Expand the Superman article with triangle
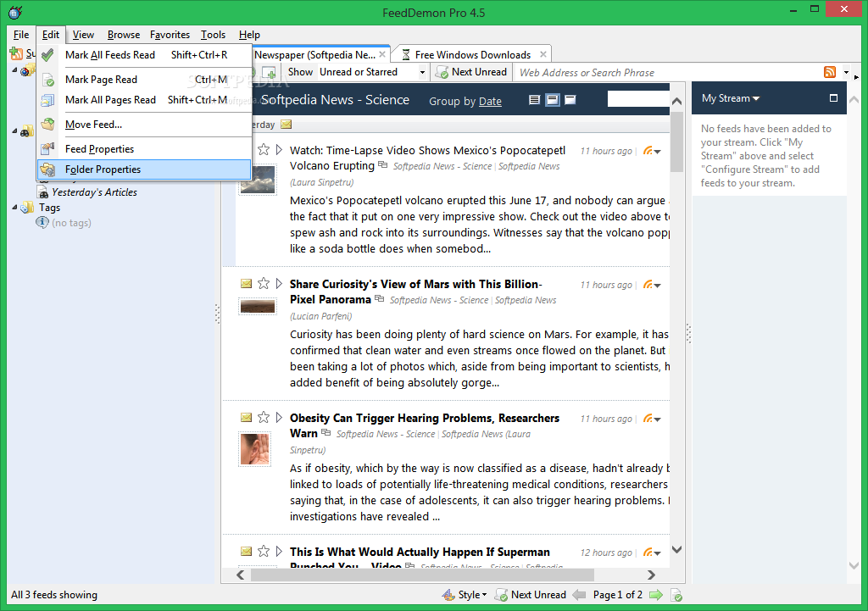This screenshot has height=611, width=868. tap(279, 551)
